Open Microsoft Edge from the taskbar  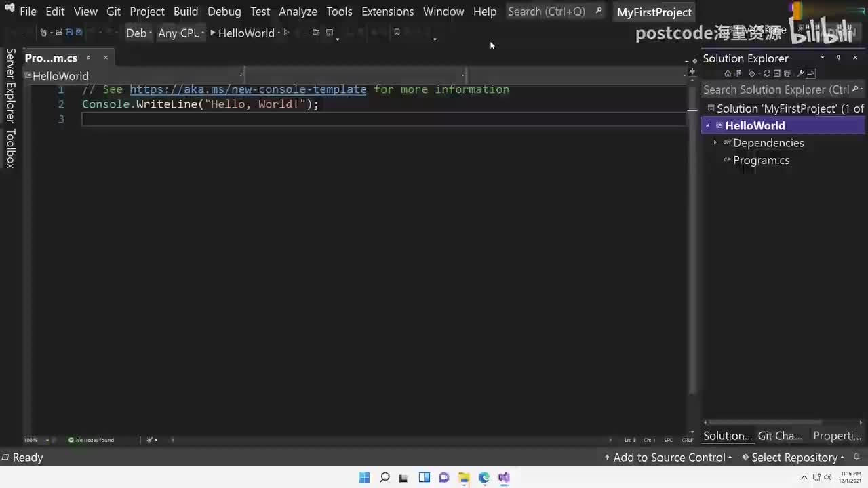(484, 477)
